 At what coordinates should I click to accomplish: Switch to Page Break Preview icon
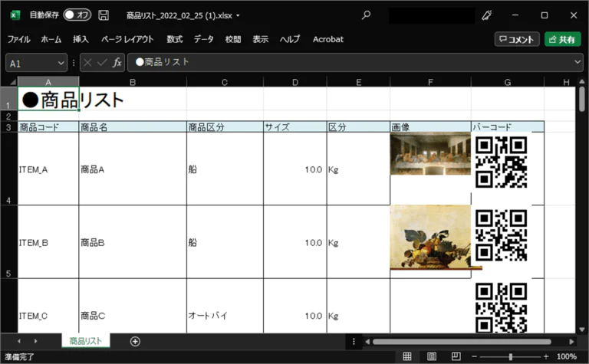coord(456,356)
